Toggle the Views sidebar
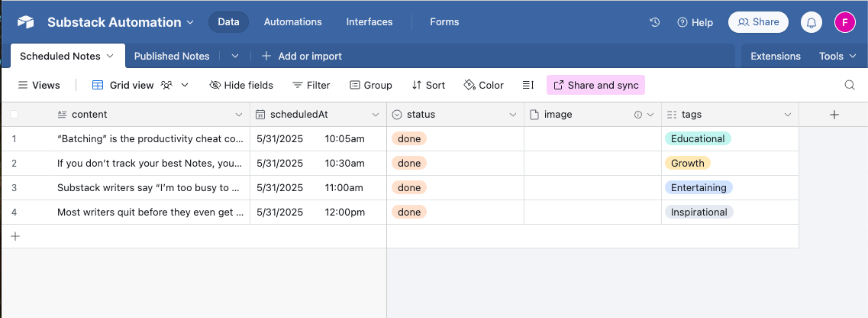 click(39, 85)
